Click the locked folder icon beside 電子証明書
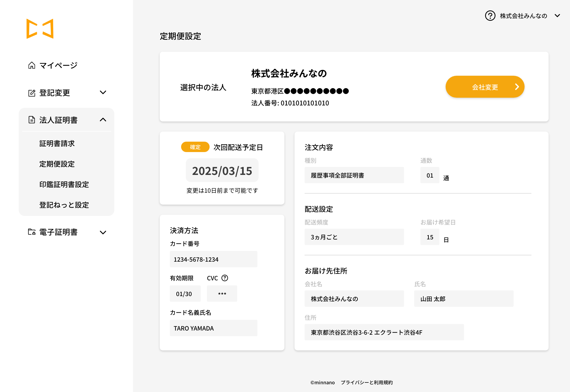This screenshot has width=570, height=392. pos(32,232)
